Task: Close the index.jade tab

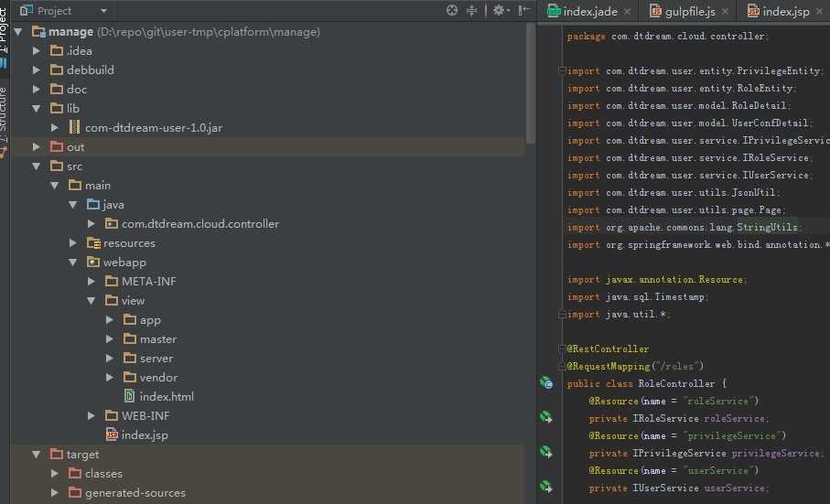Action: pyautogui.click(x=627, y=11)
